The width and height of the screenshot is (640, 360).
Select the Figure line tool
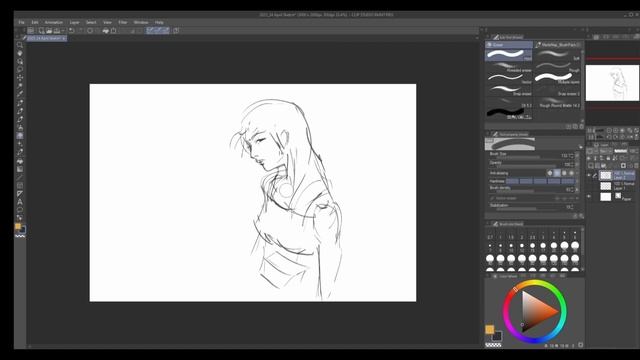(20, 177)
